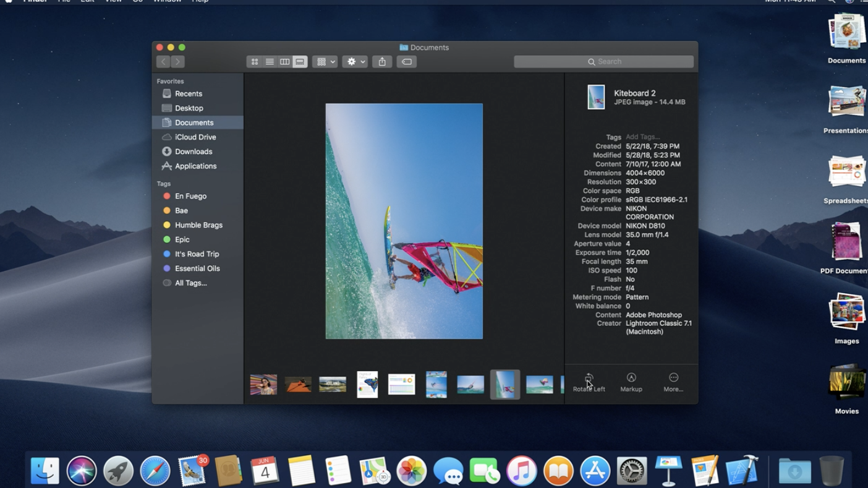
Task: Click the Add Tags… field
Action: [642, 137]
